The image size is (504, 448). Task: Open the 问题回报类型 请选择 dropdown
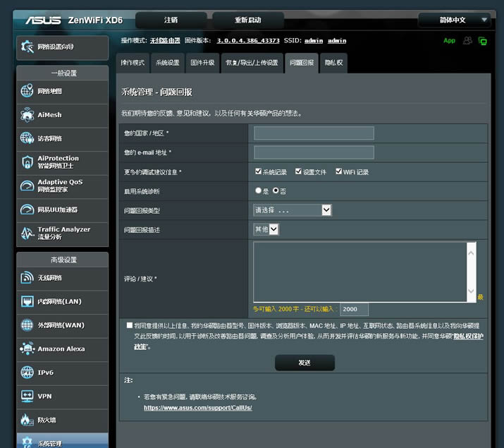pyautogui.click(x=293, y=210)
